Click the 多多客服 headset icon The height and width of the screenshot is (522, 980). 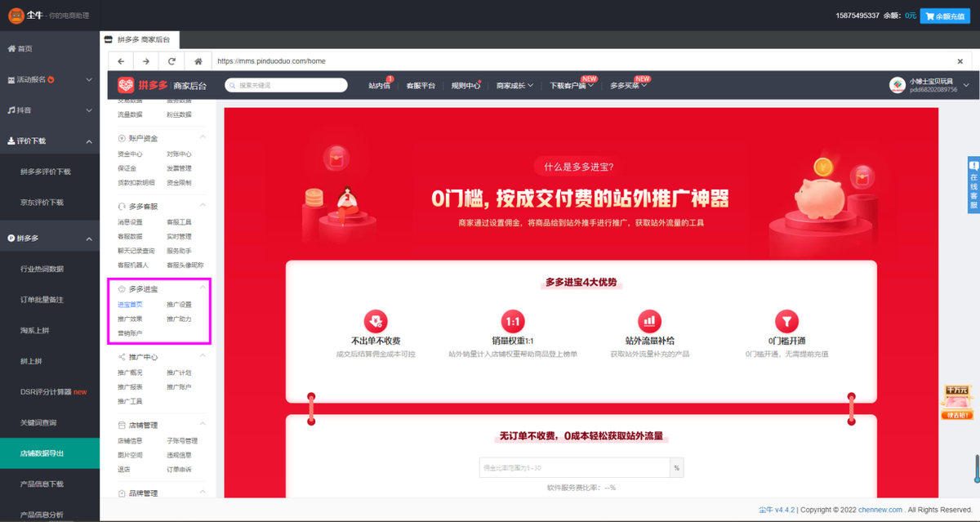coord(122,207)
